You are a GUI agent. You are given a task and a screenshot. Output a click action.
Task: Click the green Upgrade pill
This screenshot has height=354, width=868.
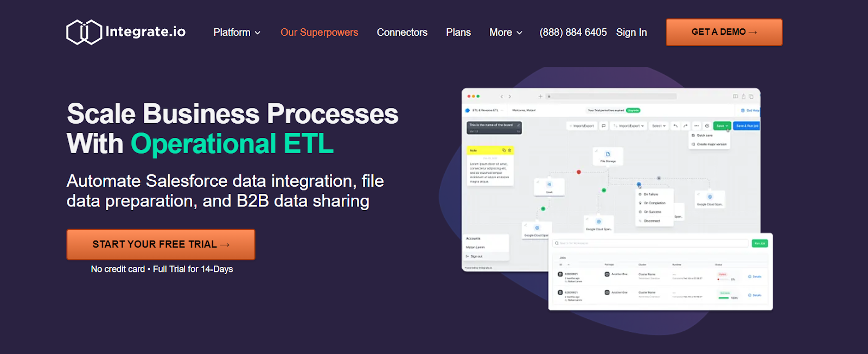(633, 110)
